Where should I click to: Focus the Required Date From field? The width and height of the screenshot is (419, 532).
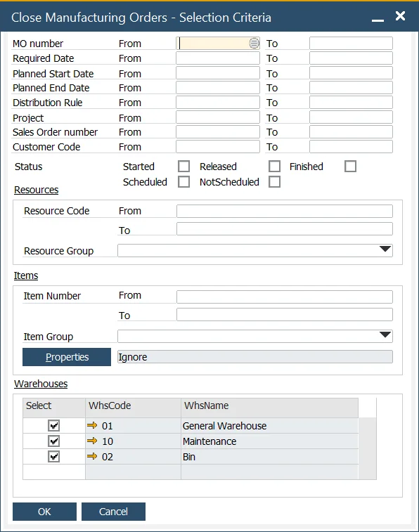218,58
